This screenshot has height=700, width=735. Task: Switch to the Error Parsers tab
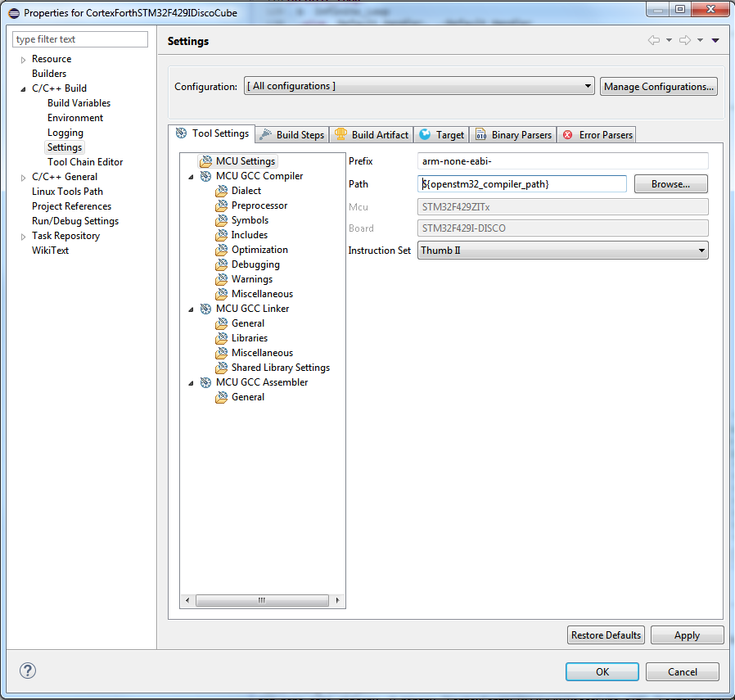click(597, 135)
